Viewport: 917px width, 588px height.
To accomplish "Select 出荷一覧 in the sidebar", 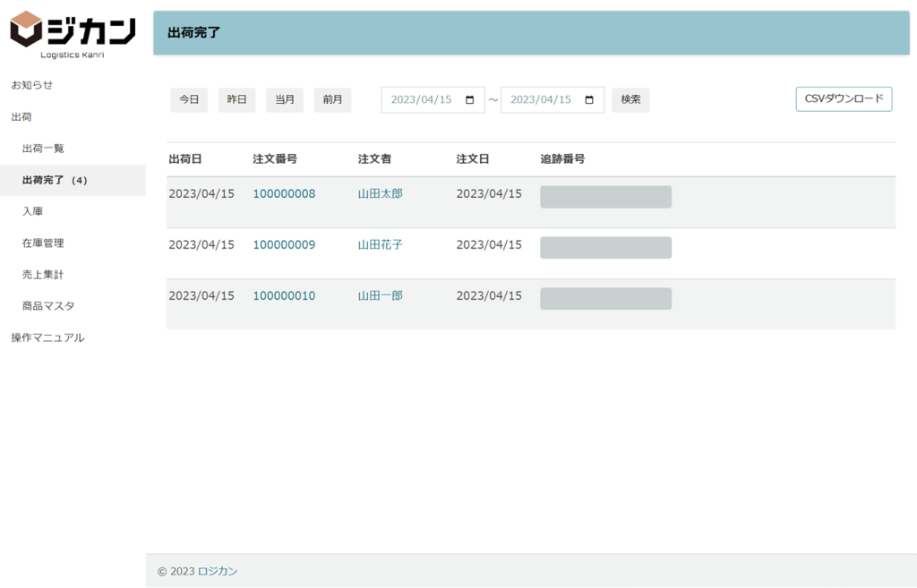I will click(x=43, y=149).
